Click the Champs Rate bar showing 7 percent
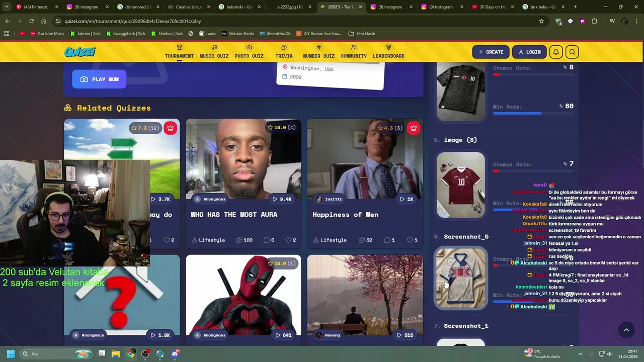This screenshot has width=644, height=362. click(533, 171)
